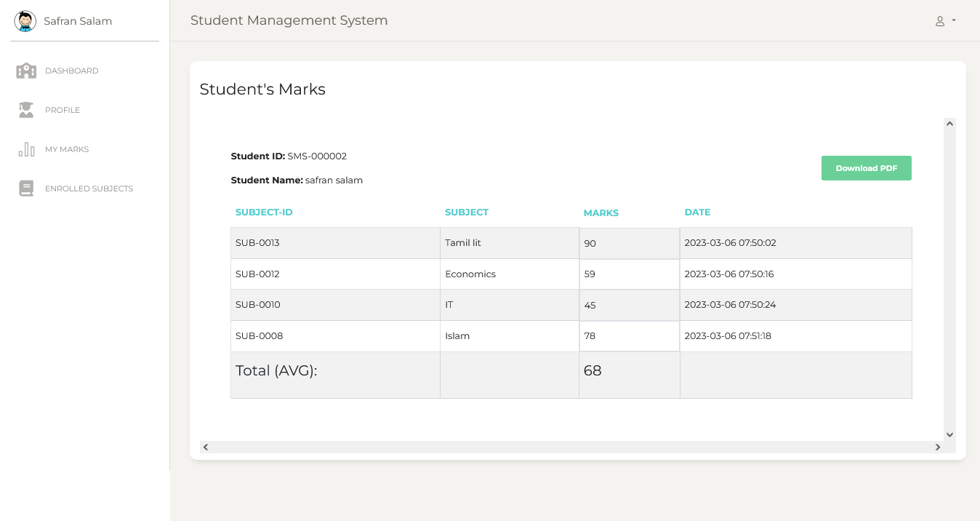
Task: Click the user account icon in the header
Action: tap(940, 20)
